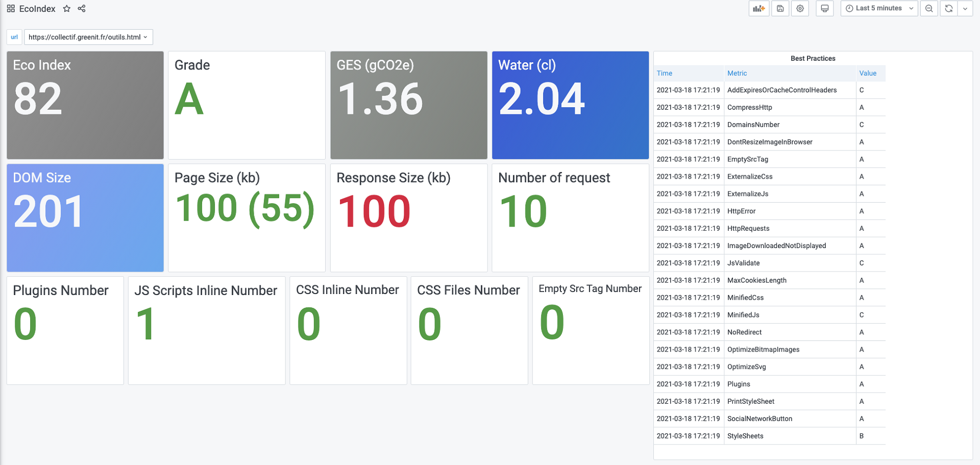Viewport: 980px width, 465px height.
Task: Open the Best Practices panel menu
Action: pos(813,58)
